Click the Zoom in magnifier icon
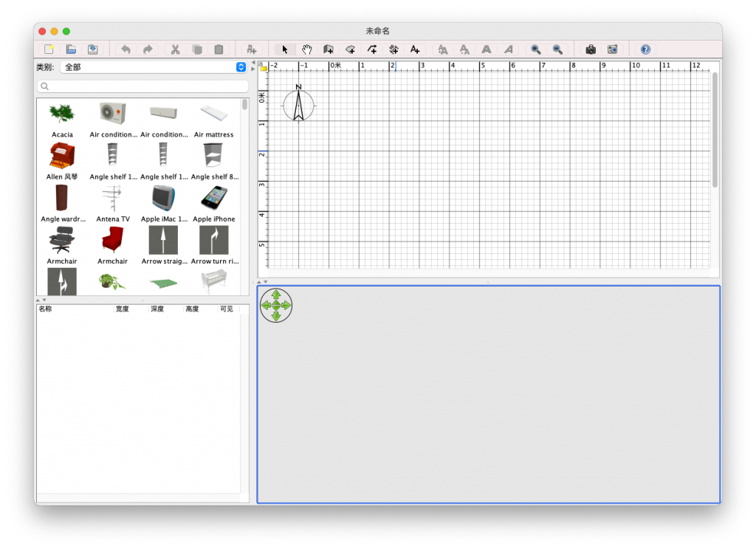Viewport: 756px width, 550px height. 536,49
